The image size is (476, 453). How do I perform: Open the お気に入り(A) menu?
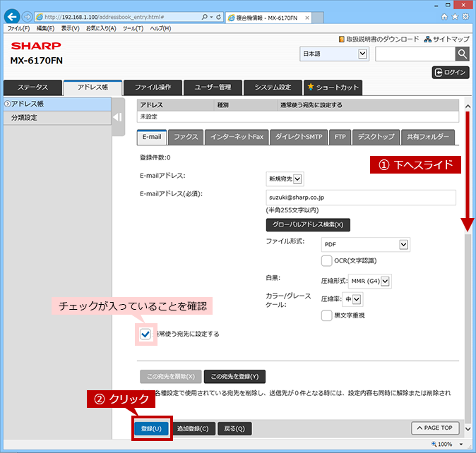tap(101, 28)
